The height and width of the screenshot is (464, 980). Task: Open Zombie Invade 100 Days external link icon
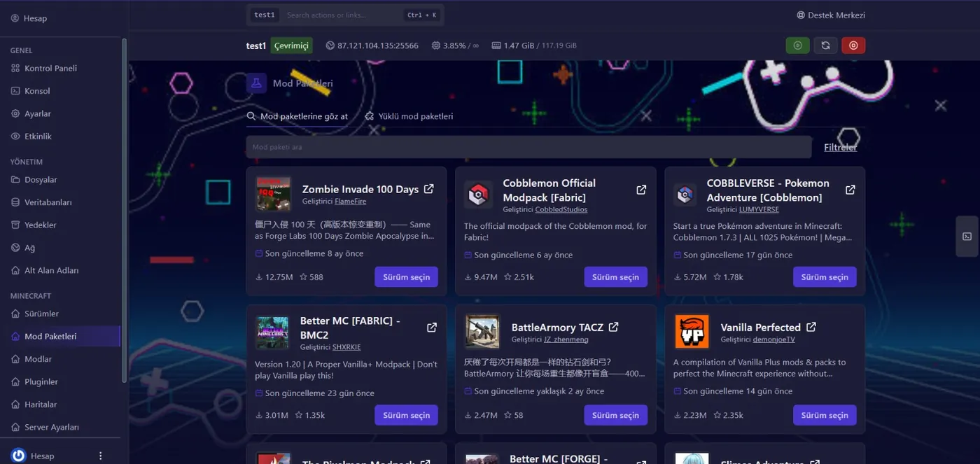point(429,189)
